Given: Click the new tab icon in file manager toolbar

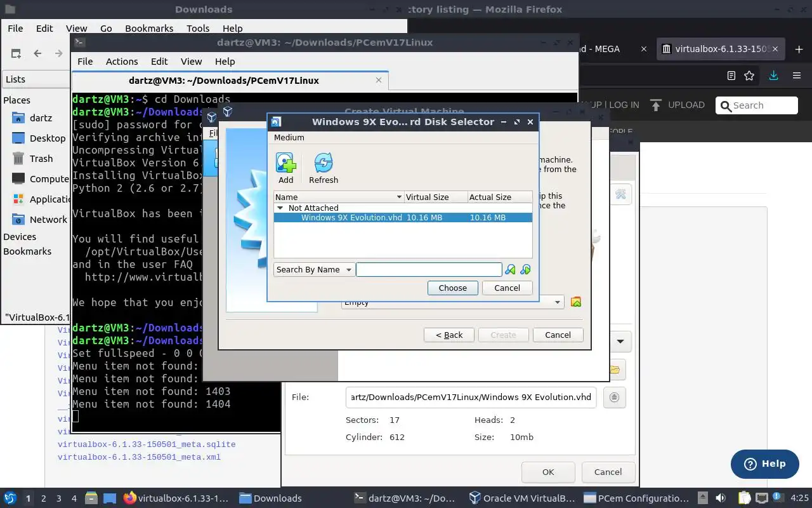Looking at the screenshot, I should click(16, 54).
